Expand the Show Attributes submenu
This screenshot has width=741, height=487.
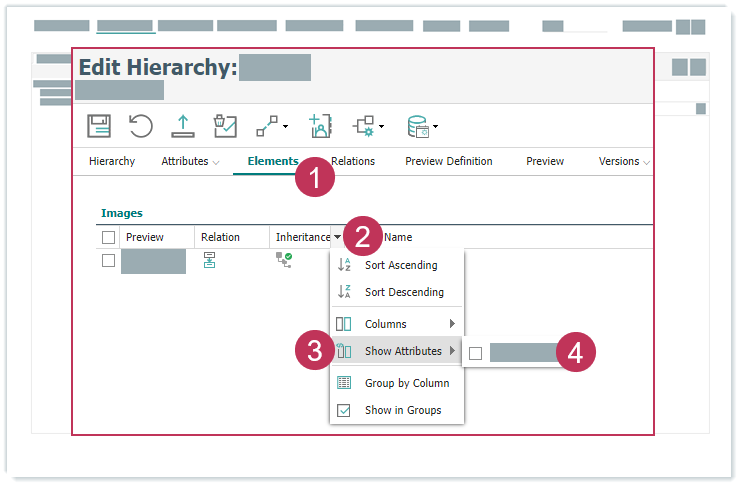click(x=403, y=351)
